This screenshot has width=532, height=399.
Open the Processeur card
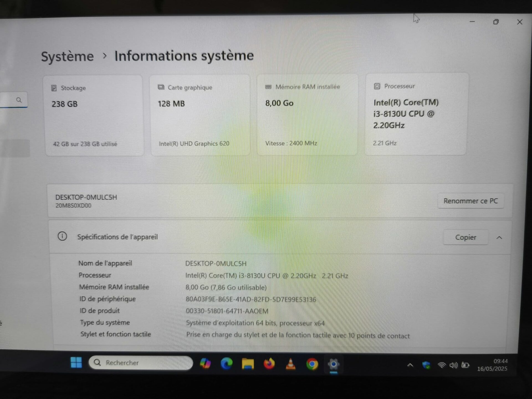[416, 114]
